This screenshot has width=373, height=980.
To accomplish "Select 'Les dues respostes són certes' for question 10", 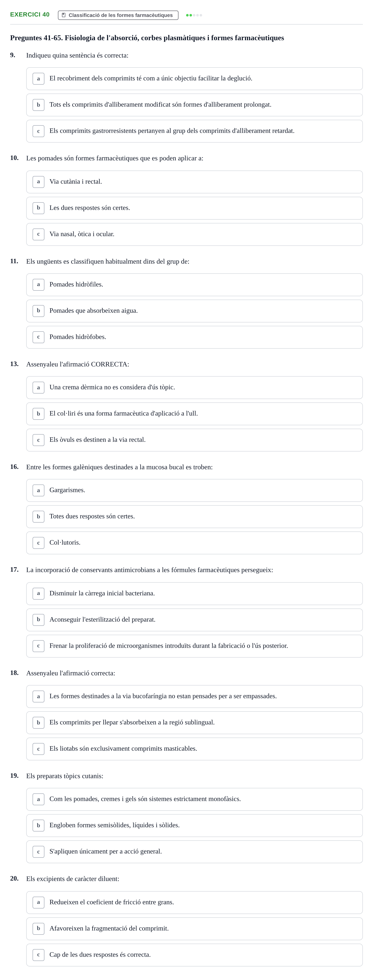I will coord(194,208).
